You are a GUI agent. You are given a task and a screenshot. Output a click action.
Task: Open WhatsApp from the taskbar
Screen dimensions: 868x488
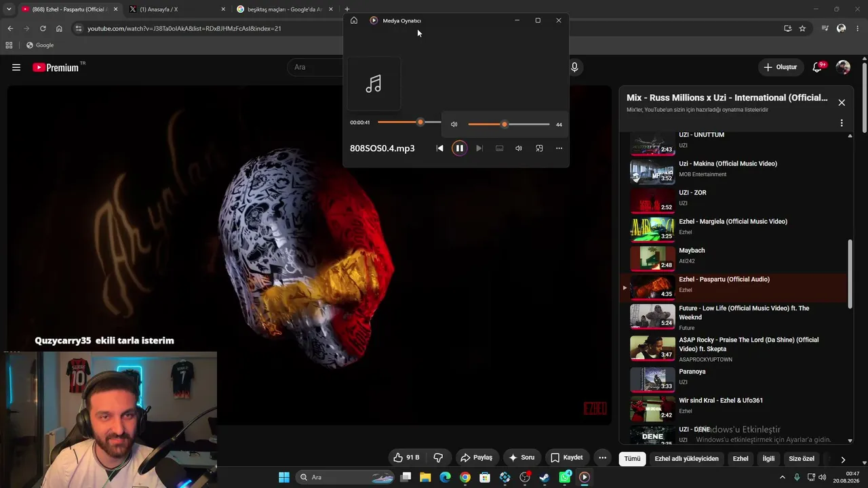tap(565, 477)
